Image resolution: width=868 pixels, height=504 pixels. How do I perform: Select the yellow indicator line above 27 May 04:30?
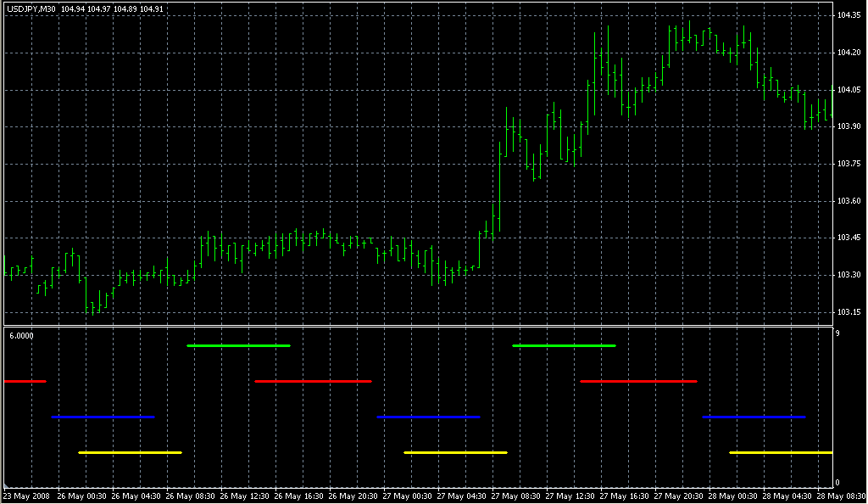coord(455,452)
